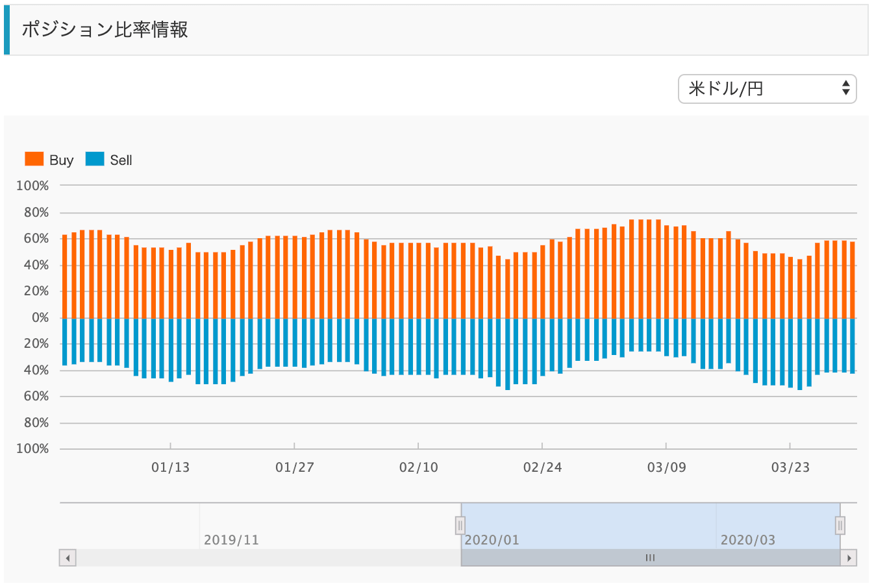
Task: Click the orange Buy legend color box
Action: (34, 159)
